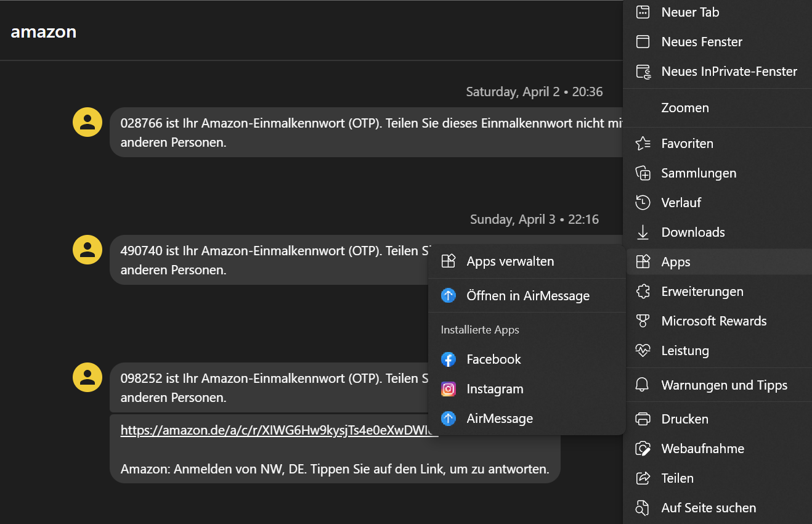The height and width of the screenshot is (524, 812).
Task: Choose Neuer Tab from the menu
Action: click(718, 12)
